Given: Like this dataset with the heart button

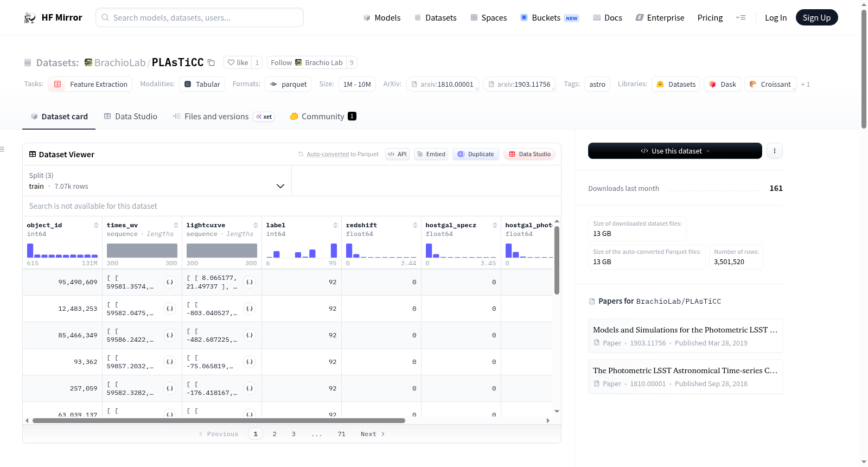Looking at the screenshot, I should [x=238, y=62].
